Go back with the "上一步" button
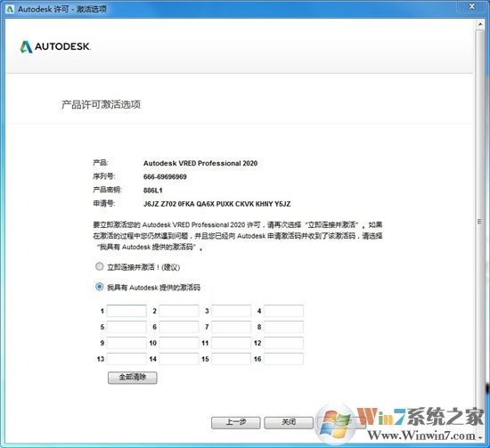This screenshot has width=490, height=448. [x=236, y=422]
